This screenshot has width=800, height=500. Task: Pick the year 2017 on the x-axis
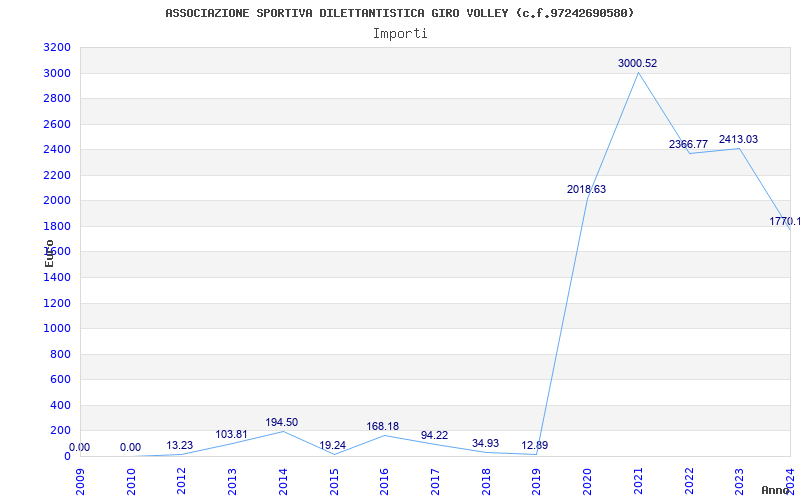[435, 482]
